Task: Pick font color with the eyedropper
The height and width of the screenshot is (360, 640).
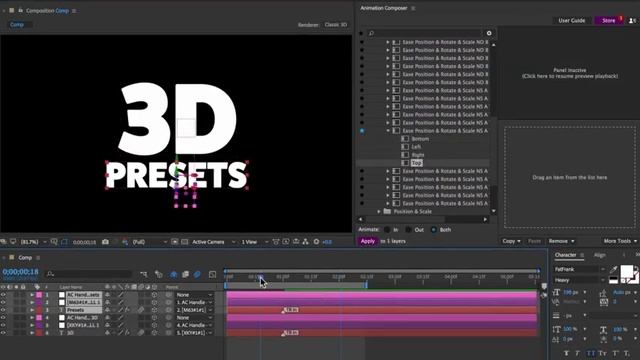Action: click(x=613, y=269)
